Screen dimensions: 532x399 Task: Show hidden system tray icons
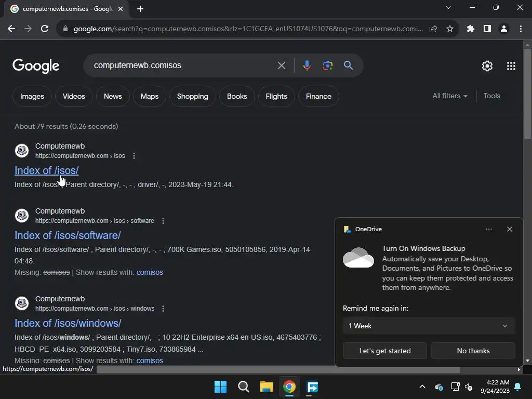422,387
